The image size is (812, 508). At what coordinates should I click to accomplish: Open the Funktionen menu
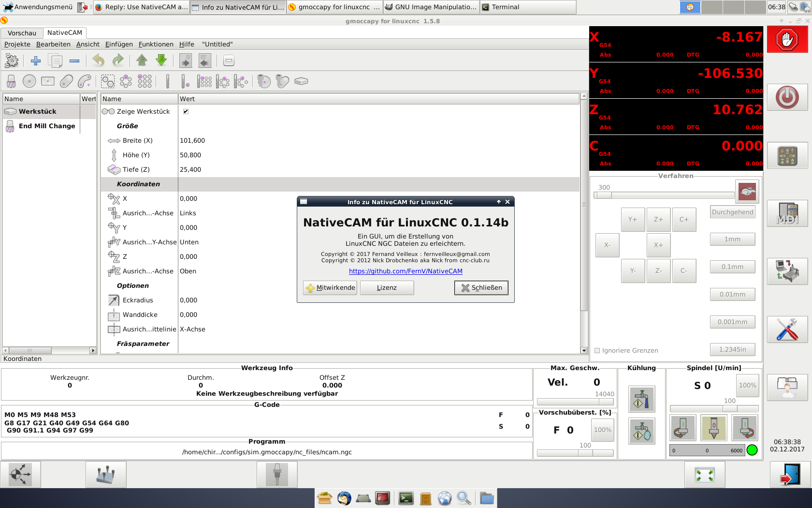click(156, 44)
